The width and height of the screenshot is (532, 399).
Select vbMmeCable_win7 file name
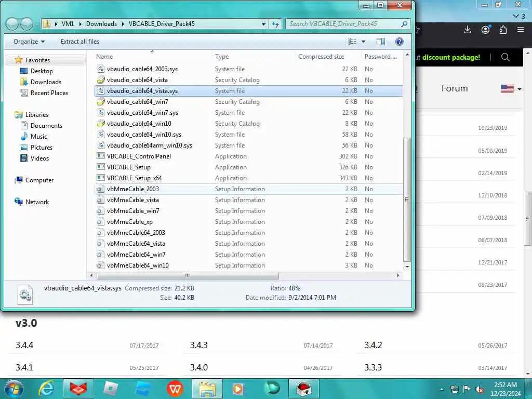click(133, 211)
